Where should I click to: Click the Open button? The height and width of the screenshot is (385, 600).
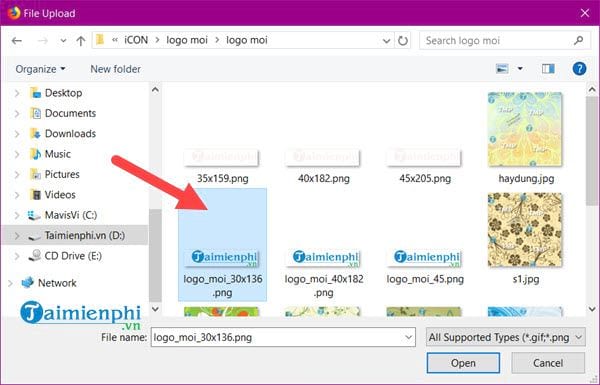(x=463, y=363)
